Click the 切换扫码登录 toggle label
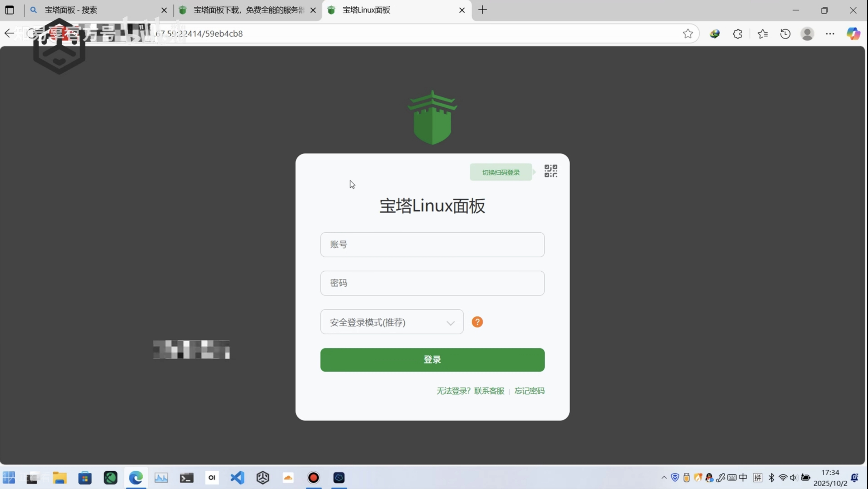This screenshot has width=868, height=489. tap(501, 172)
